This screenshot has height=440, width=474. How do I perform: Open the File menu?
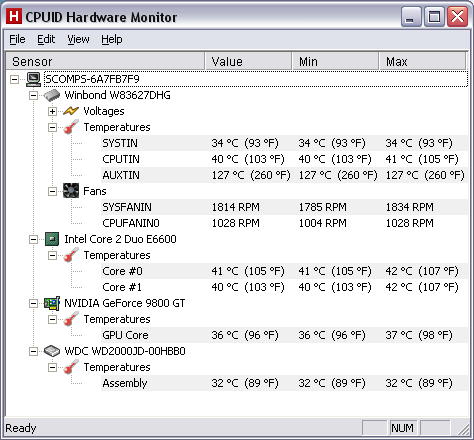17,39
